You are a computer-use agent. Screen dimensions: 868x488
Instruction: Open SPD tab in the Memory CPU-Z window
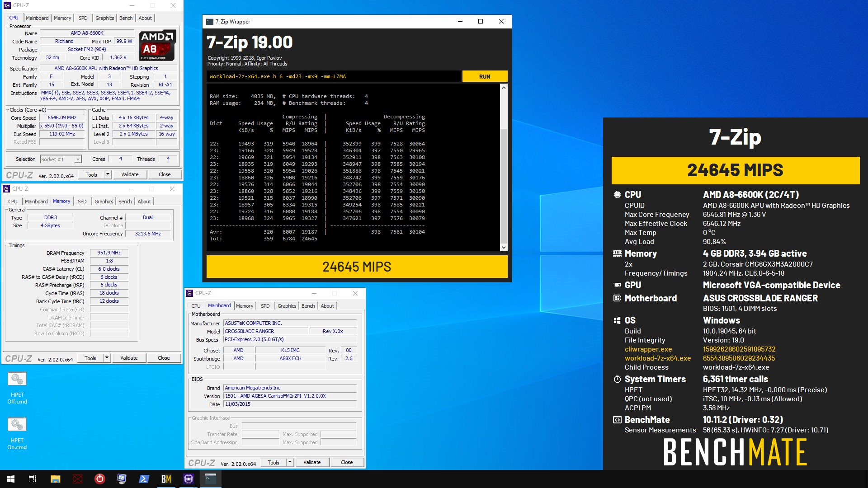[x=82, y=202]
